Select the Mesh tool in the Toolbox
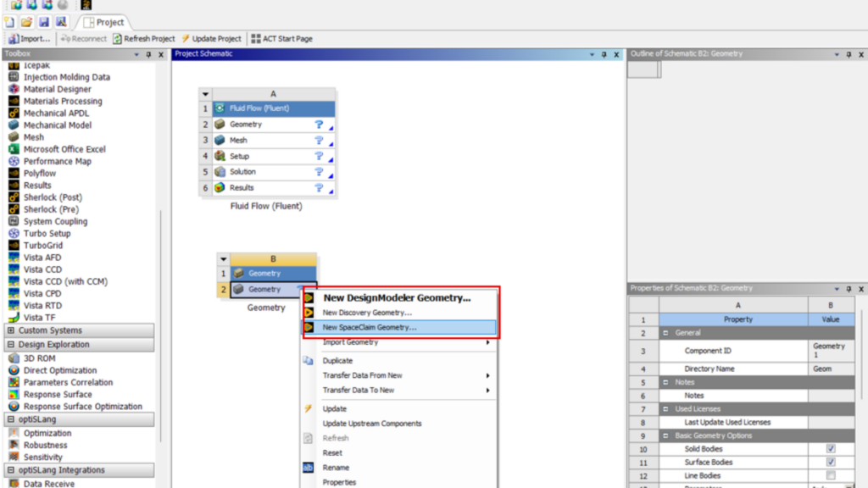The height and width of the screenshot is (488, 868). pos(32,136)
